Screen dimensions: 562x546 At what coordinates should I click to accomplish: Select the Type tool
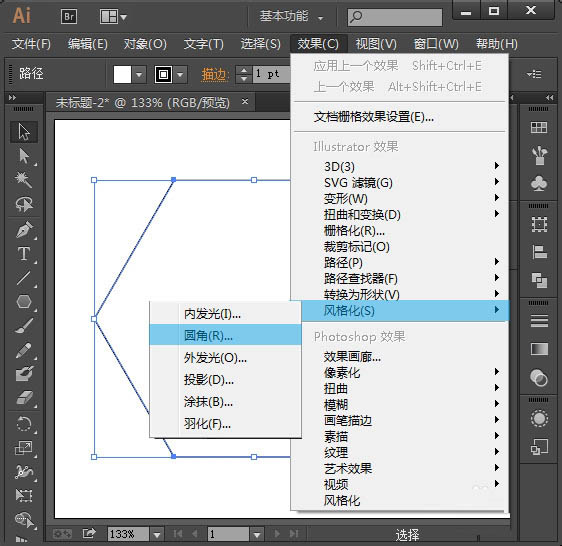click(24, 253)
